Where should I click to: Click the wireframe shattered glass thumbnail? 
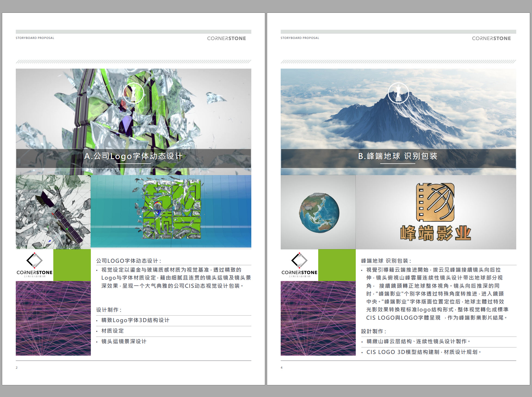(x=53, y=212)
